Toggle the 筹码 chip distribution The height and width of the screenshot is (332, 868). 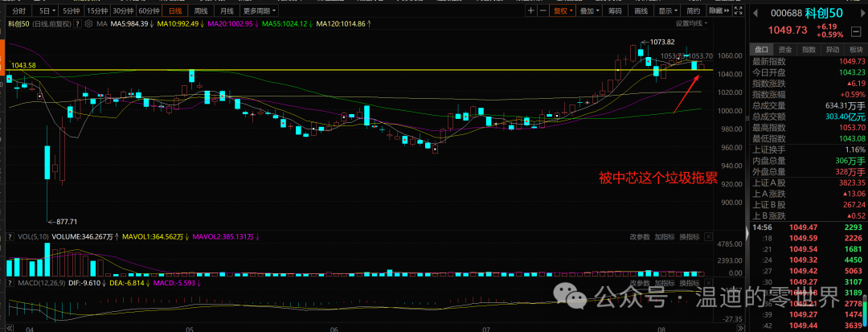[615, 10]
